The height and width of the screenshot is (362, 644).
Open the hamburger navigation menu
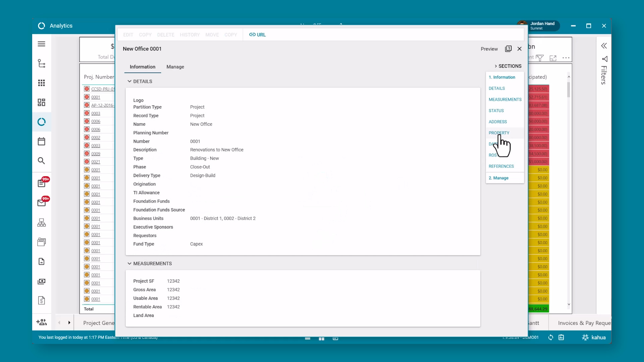41,44
